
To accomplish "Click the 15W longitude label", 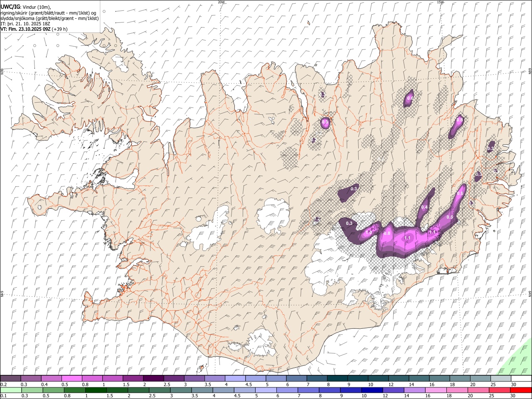I will 440,2.
